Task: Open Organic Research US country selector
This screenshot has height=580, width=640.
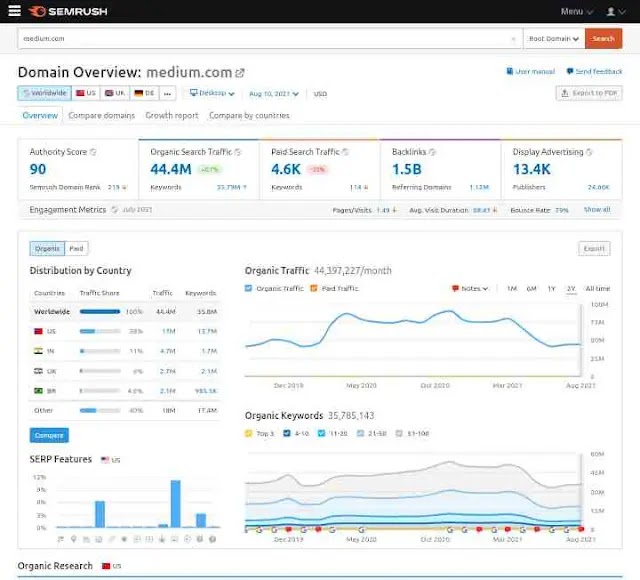Action: [111, 566]
